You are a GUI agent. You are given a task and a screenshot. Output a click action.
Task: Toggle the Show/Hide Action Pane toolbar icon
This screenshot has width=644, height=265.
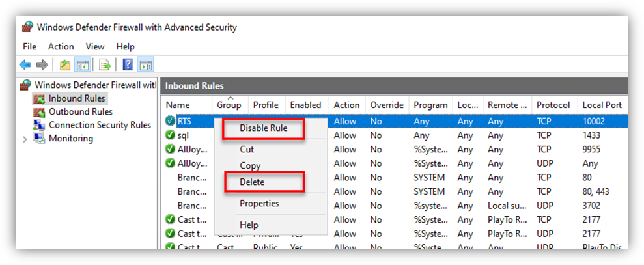[145, 64]
